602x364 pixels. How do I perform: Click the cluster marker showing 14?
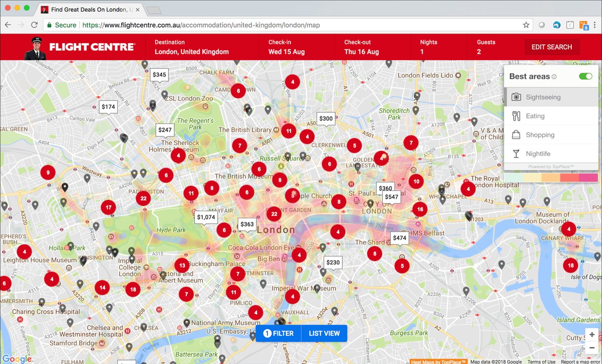pyautogui.click(x=102, y=288)
